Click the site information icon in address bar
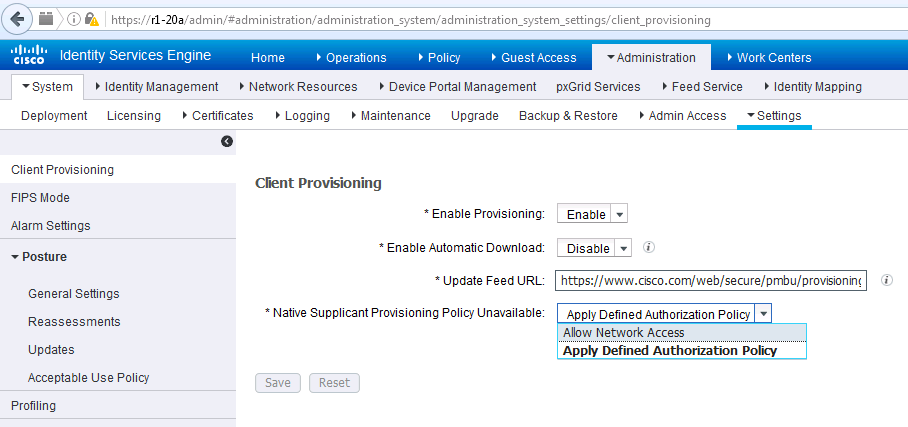The height and width of the screenshot is (427, 908). tap(74, 20)
